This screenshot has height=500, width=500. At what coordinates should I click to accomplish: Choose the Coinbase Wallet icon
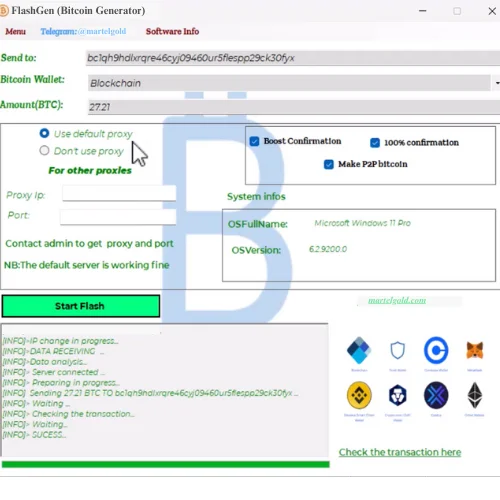[x=436, y=350]
